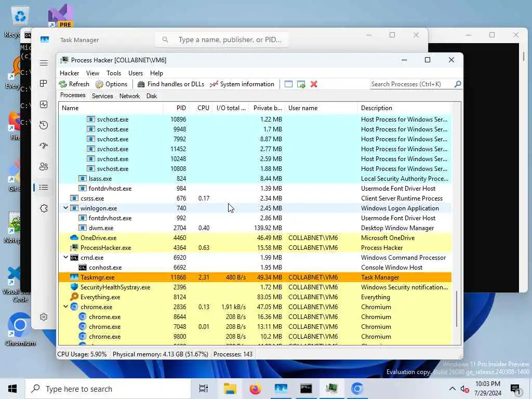Open the View menu
Viewport: 532px width, 399px height.
pyautogui.click(x=92, y=73)
